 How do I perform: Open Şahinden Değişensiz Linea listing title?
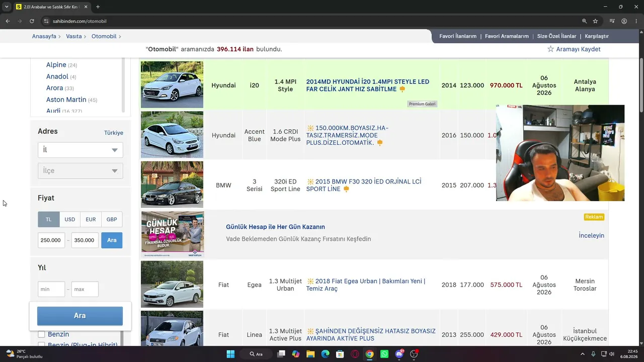coord(371,335)
